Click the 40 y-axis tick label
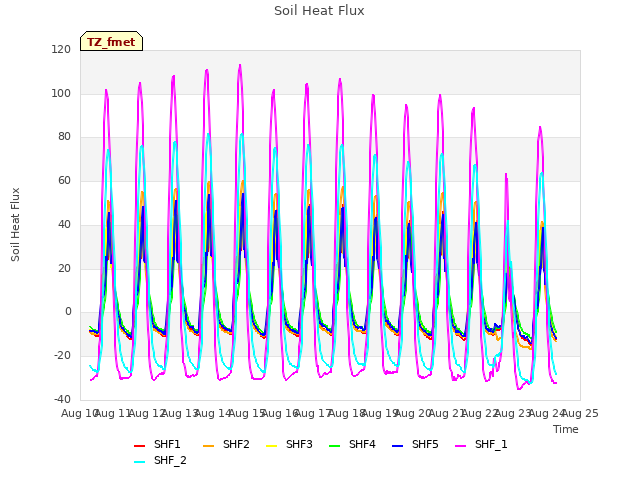The height and width of the screenshot is (480, 640). (x=64, y=224)
